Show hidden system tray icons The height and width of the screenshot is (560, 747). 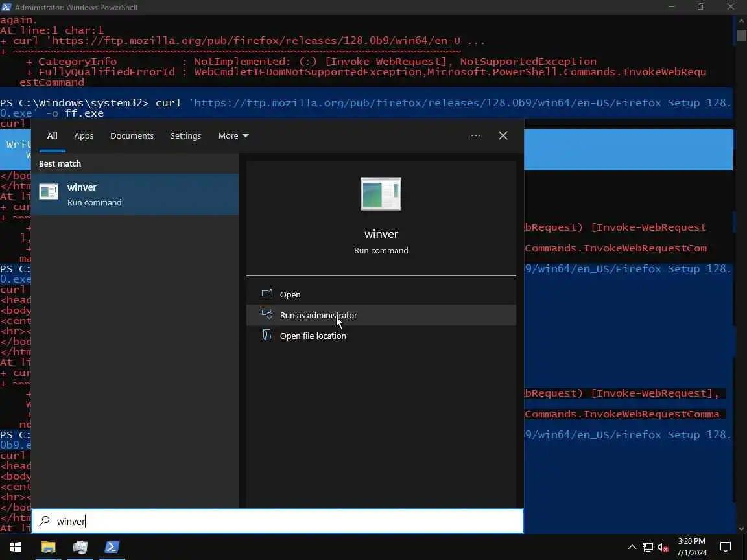tap(632, 547)
